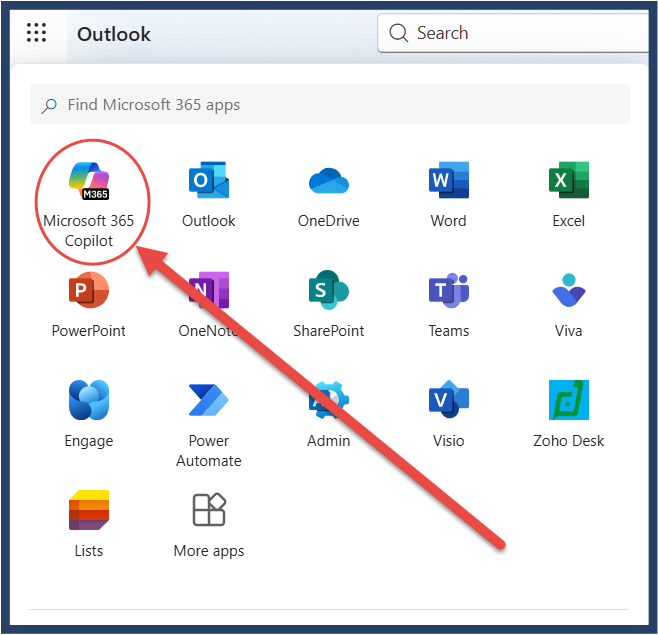Screen dimensions: 658x635
Task: Launch Power Automate
Action: 209,424
